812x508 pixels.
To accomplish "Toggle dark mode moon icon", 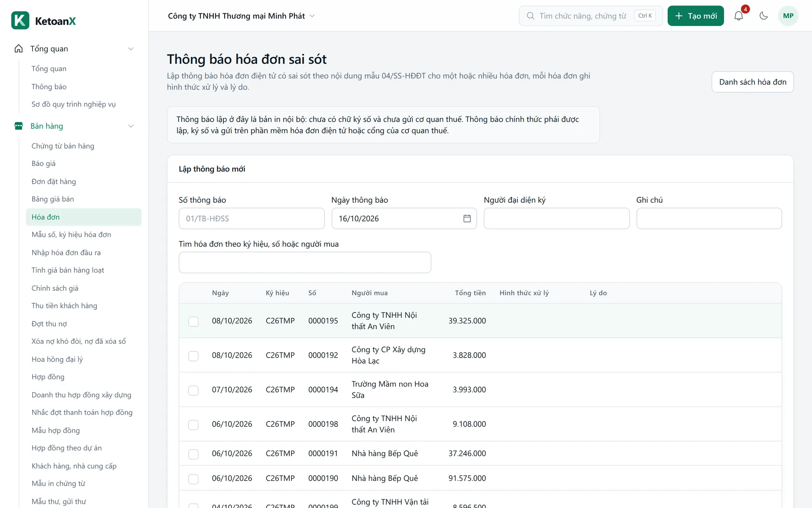I will tap(763, 16).
